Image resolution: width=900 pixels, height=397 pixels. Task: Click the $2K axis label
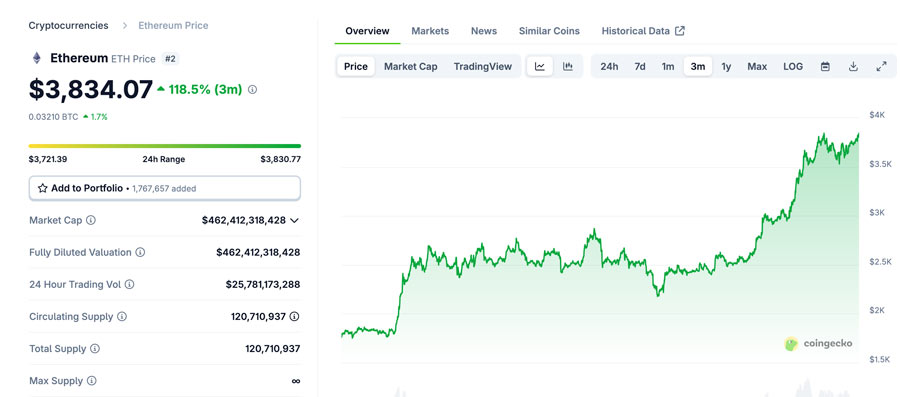(876, 310)
